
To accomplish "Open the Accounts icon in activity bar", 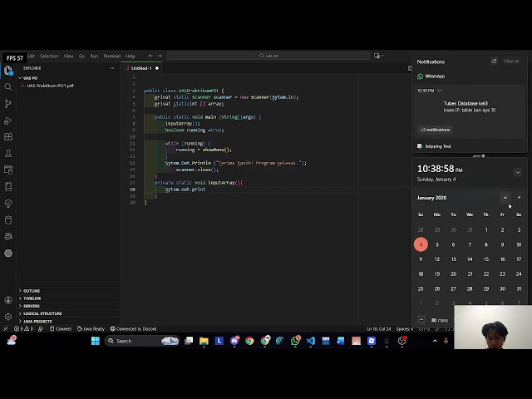I will coord(8,299).
